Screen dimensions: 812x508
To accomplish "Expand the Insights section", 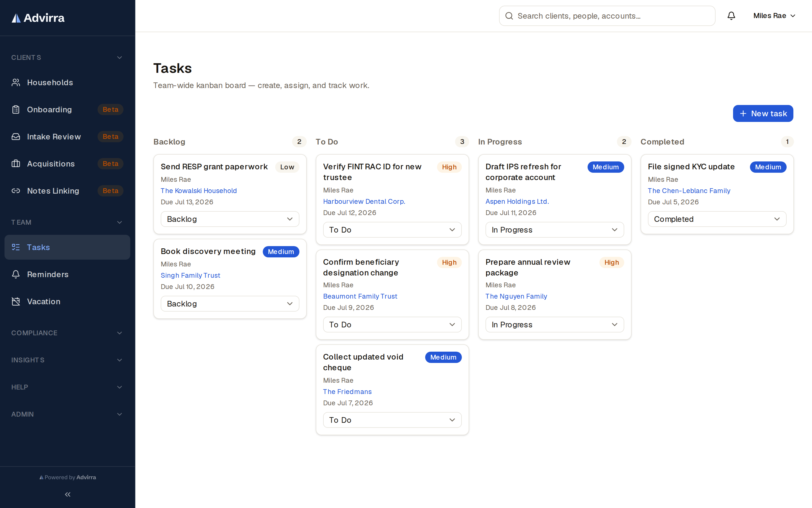I will [x=67, y=360].
